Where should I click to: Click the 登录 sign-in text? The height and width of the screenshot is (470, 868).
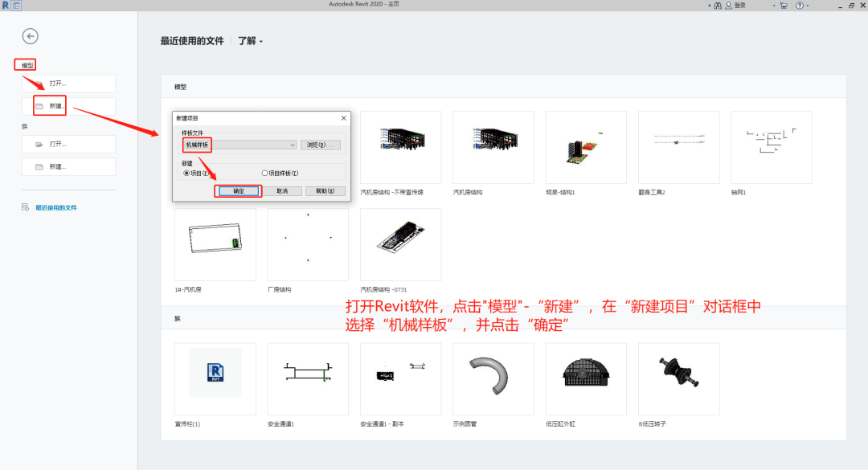tap(740, 6)
